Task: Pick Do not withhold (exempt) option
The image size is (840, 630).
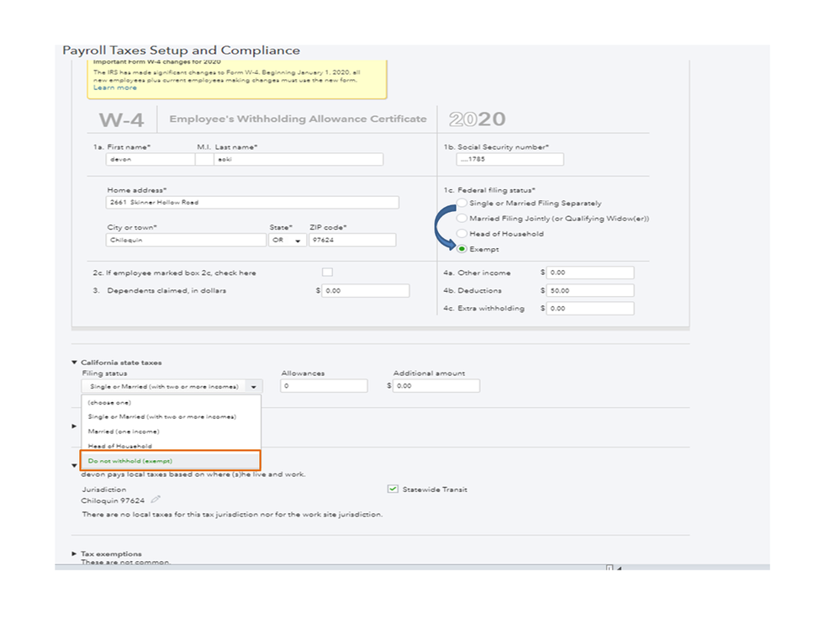Action: (171, 461)
